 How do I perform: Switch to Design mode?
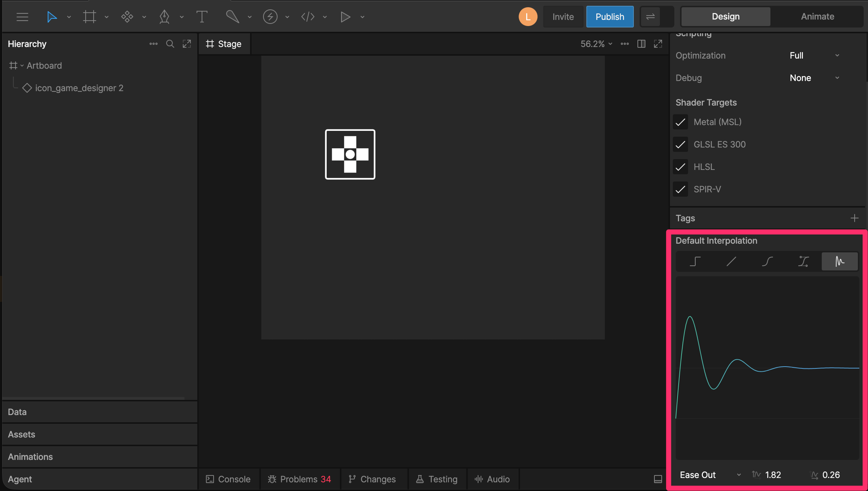coord(726,17)
